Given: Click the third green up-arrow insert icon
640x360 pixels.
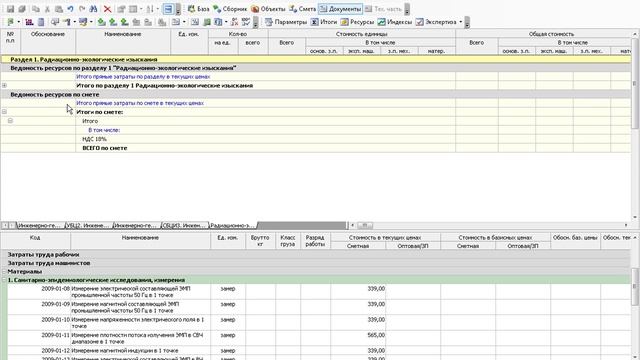Looking at the screenshot, I should tap(124, 22).
